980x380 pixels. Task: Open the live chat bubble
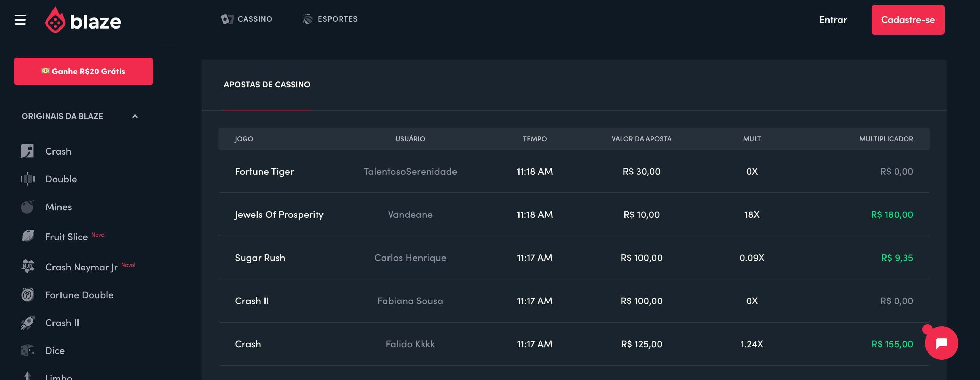point(941,343)
